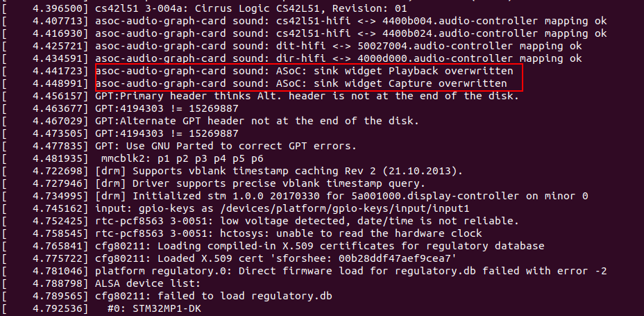Click the vblank timestamp caching line
The image size is (644, 316).
[278, 171]
